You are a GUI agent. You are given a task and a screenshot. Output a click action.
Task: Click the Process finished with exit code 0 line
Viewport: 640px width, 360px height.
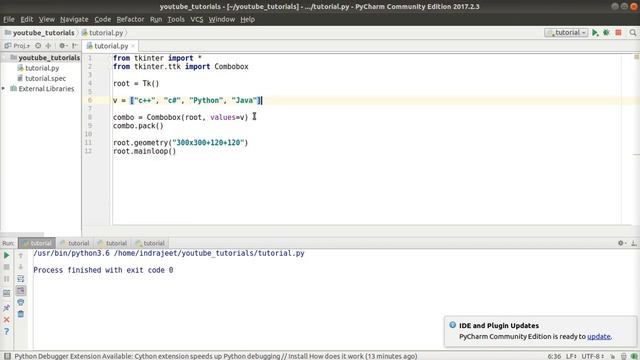(103, 270)
